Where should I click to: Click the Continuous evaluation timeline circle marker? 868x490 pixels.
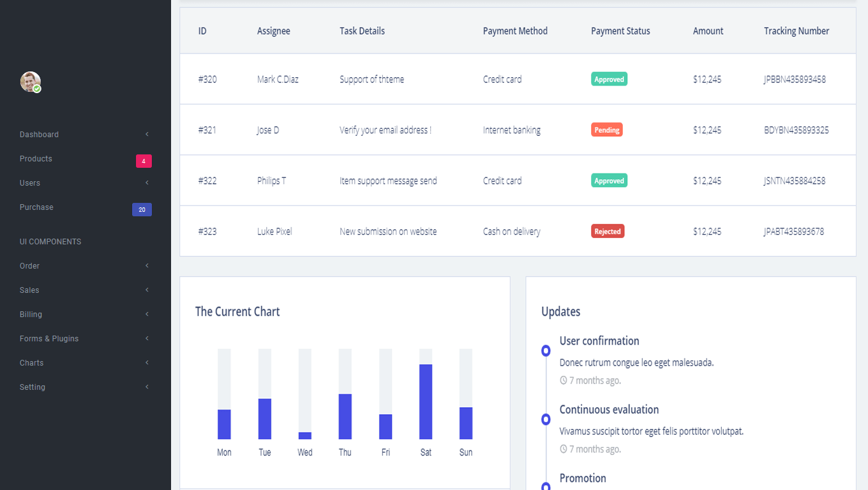[x=546, y=419]
